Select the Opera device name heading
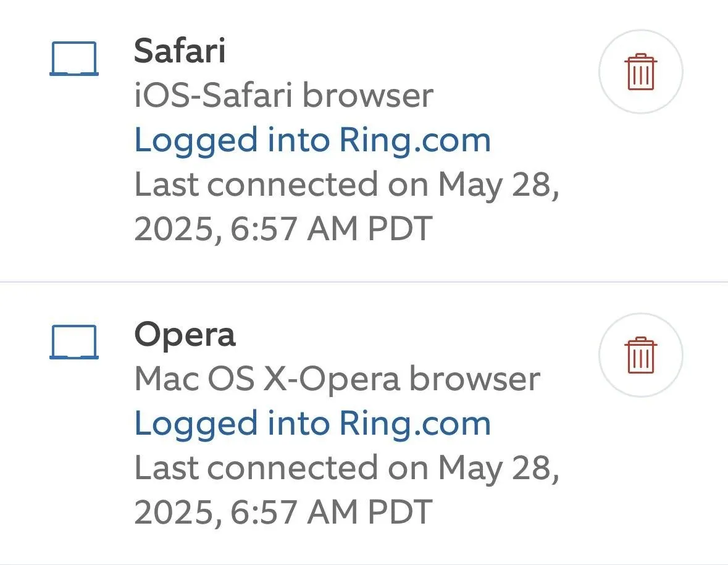Screen dimensions: 728x565 click(x=185, y=334)
